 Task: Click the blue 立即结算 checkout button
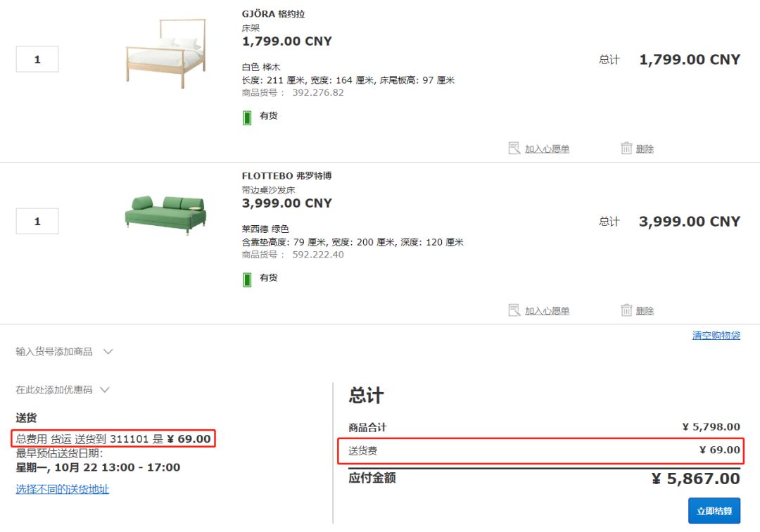[x=714, y=510]
